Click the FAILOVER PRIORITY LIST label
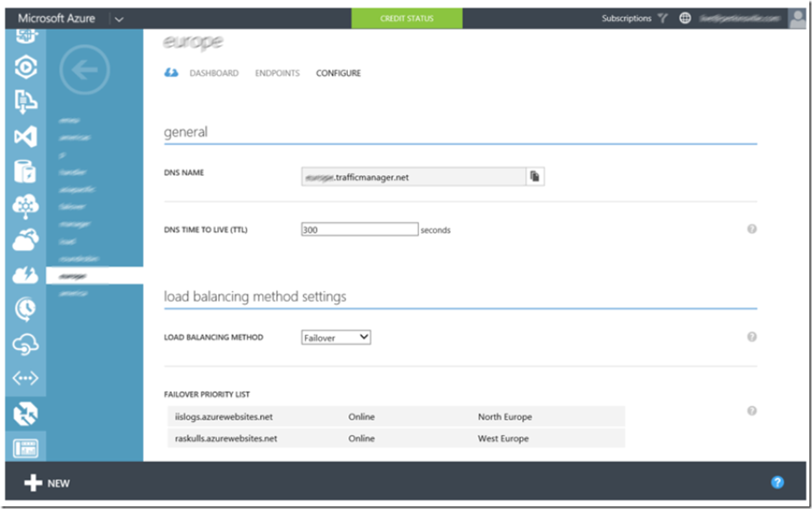 [207, 394]
